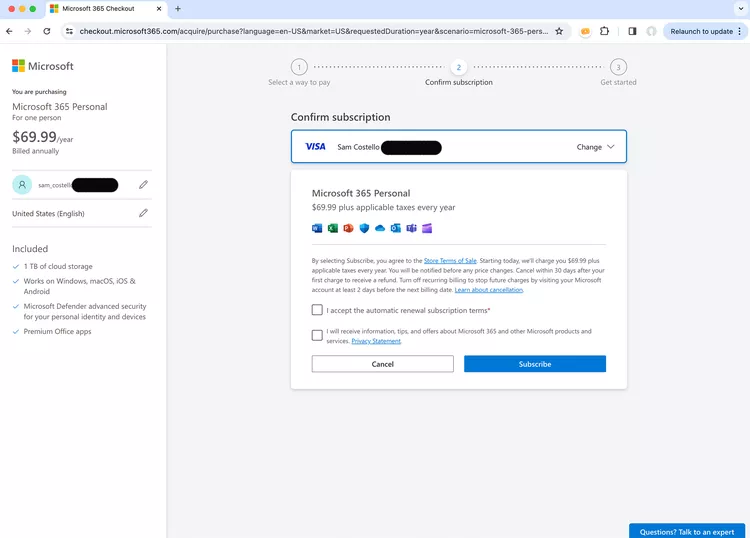Screen dimensions: 750x538
Task: Click the browser address bar URL
Action: [314, 31]
